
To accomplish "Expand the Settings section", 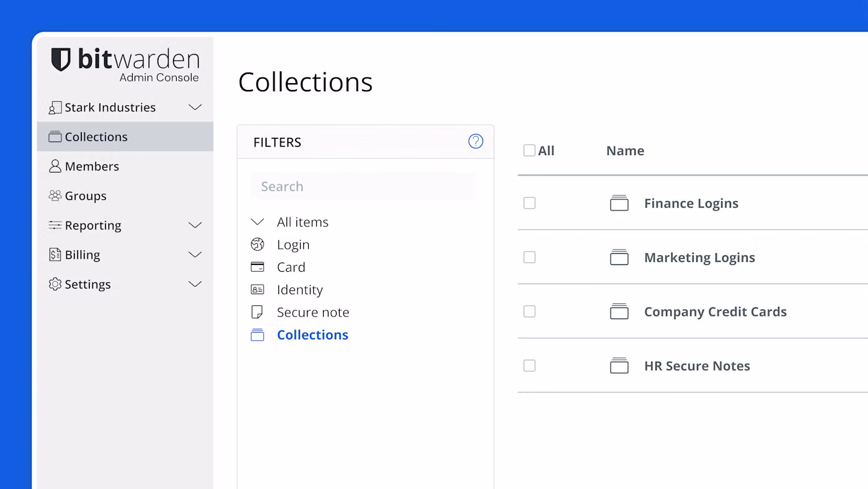I will [195, 284].
